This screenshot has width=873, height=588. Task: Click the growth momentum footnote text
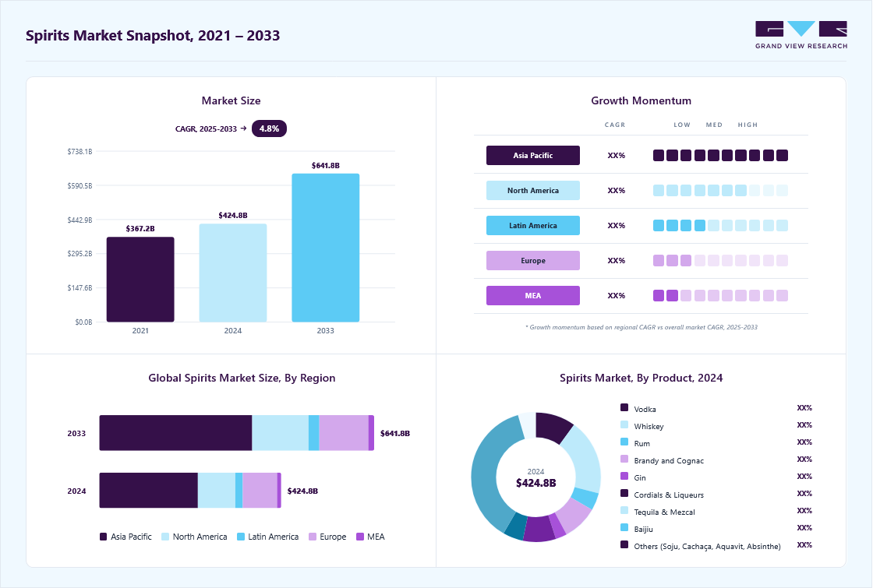641,327
